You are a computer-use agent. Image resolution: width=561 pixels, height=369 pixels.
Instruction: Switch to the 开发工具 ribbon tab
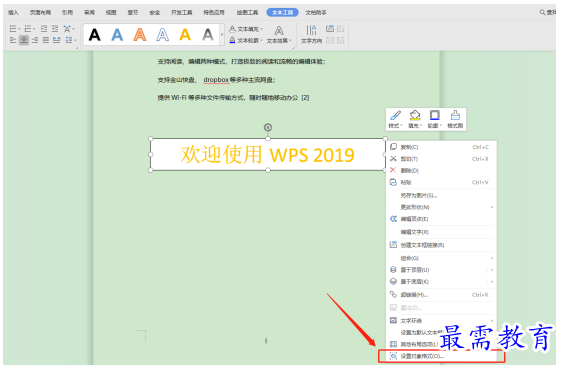(x=181, y=13)
